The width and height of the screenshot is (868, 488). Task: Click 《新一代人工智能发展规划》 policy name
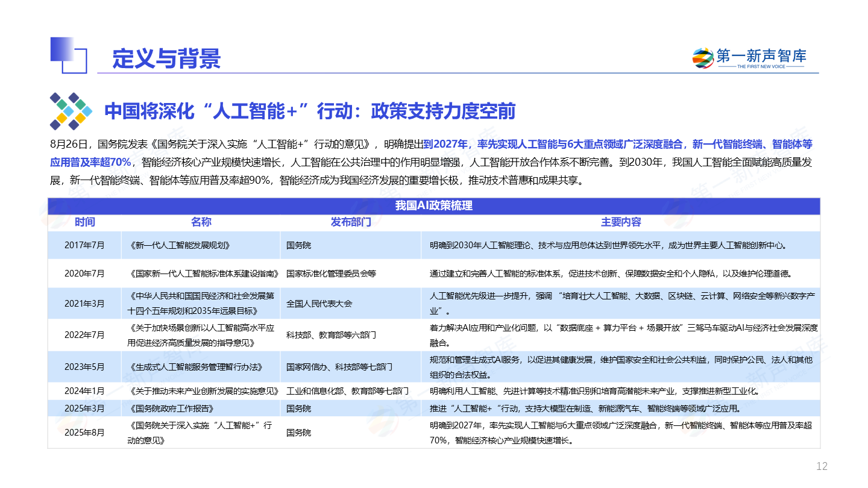[179, 246]
